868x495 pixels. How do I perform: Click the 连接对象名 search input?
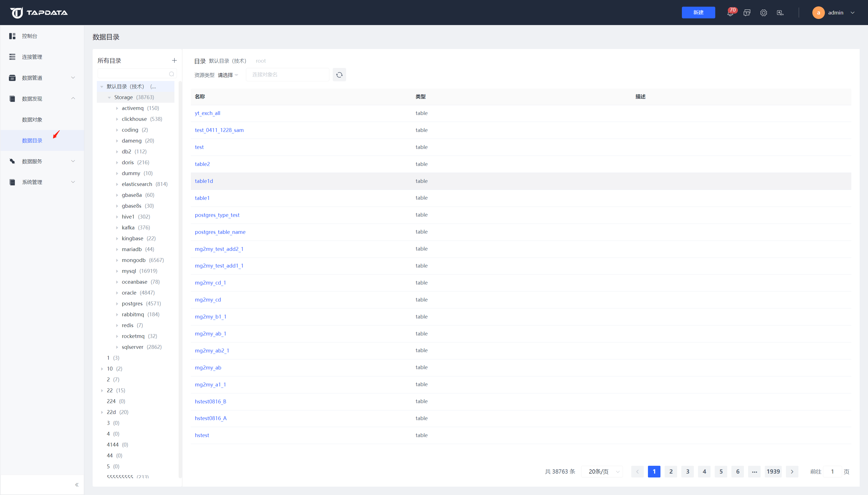click(287, 75)
